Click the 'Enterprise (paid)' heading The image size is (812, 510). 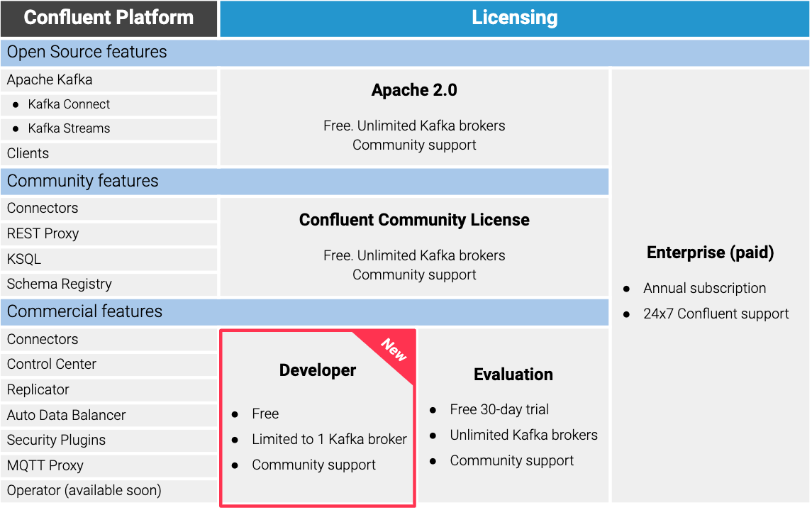pos(711,253)
